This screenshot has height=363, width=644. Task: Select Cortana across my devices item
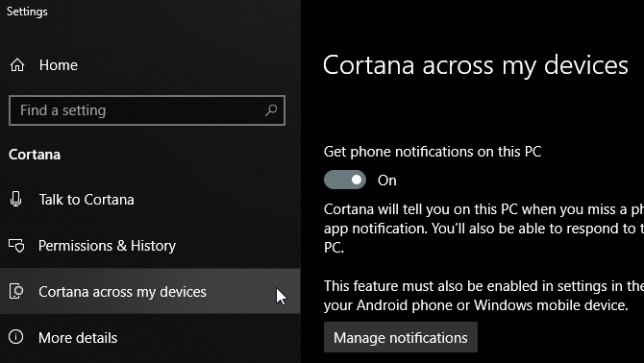(x=150, y=291)
